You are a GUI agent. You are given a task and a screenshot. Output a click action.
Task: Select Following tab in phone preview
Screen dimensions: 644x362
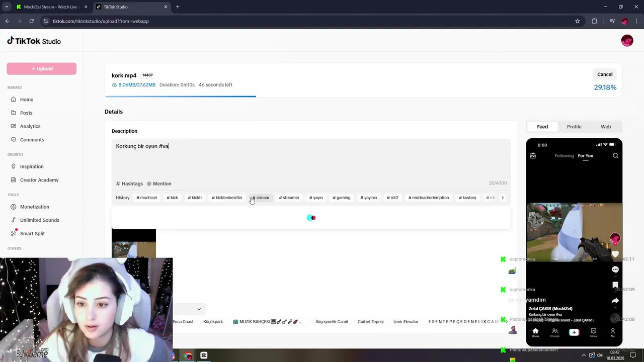click(x=564, y=156)
